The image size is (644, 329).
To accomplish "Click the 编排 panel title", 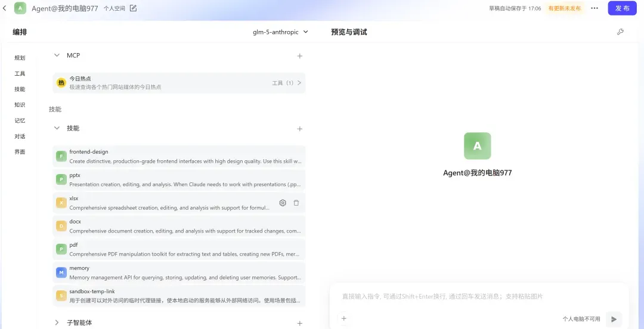I will click(x=20, y=32).
